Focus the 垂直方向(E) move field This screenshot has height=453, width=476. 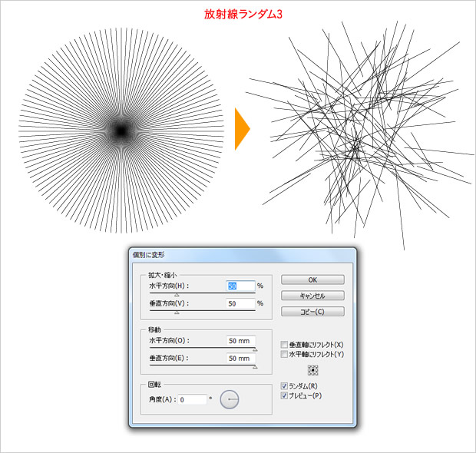241,359
